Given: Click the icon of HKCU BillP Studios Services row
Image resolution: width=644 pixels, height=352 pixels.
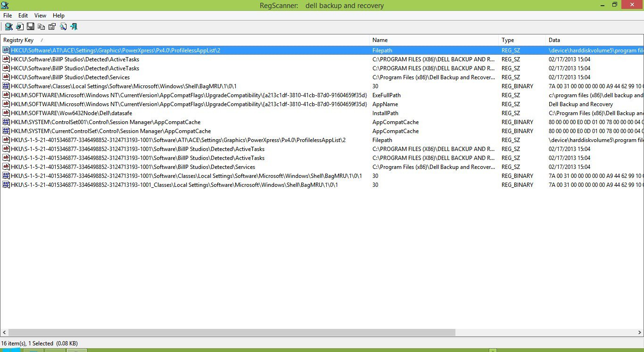Looking at the screenshot, I should [6, 77].
